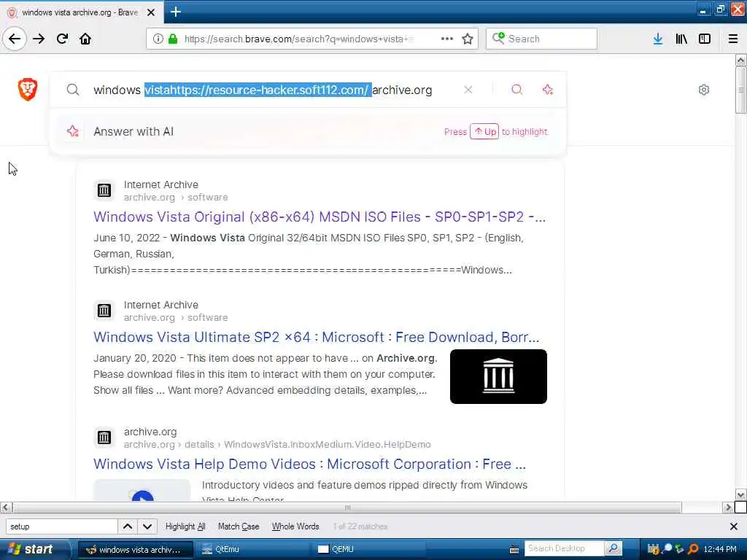Click the Brave lion logo
Image resolution: width=747 pixels, height=560 pixels.
[28, 89]
